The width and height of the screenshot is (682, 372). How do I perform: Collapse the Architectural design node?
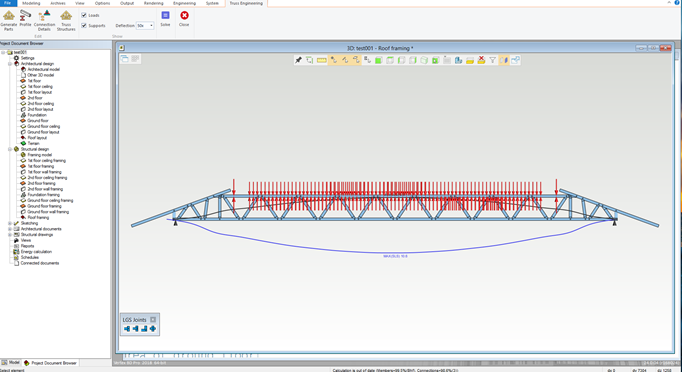click(x=10, y=64)
